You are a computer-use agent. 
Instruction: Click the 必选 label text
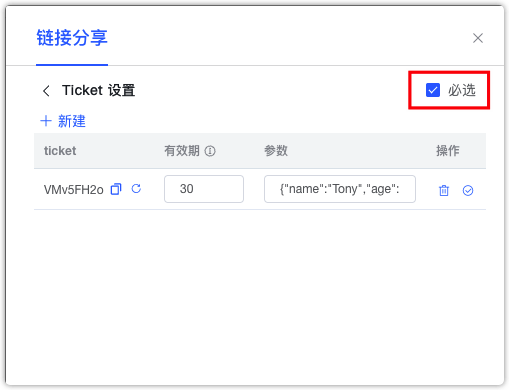pos(461,90)
